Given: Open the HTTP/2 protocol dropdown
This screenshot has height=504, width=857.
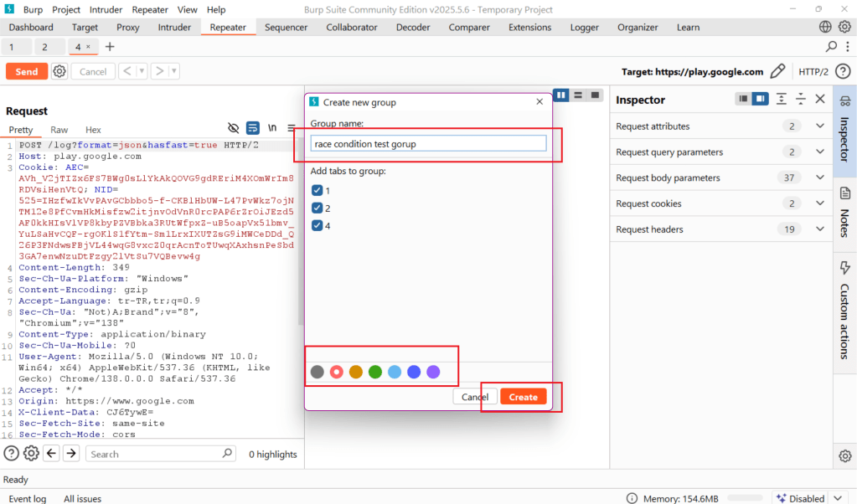Looking at the screenshot, I should click(813, 71).
